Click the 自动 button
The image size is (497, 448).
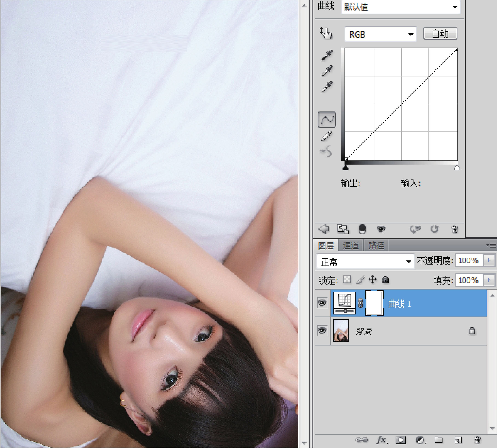[440, 34]
